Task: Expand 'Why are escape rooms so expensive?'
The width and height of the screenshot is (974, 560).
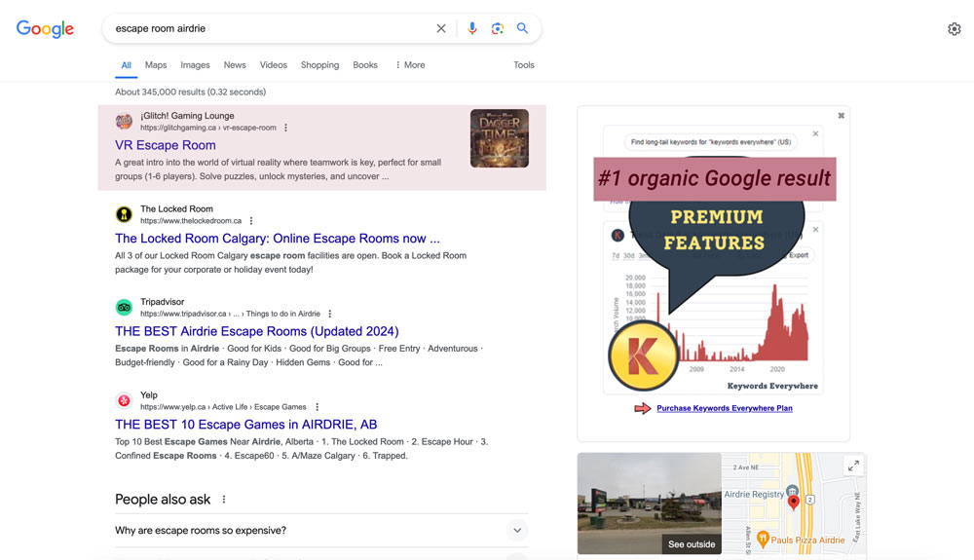Action: tap(321, 530)
